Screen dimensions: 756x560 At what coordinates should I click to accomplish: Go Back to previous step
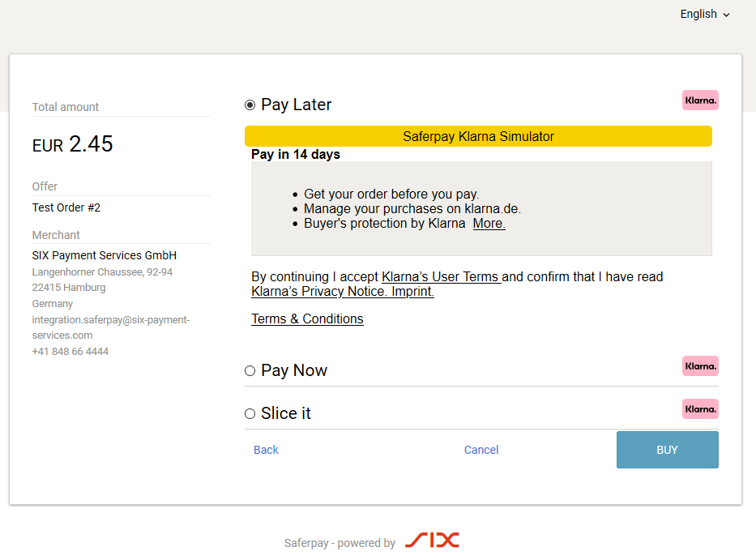266,450
